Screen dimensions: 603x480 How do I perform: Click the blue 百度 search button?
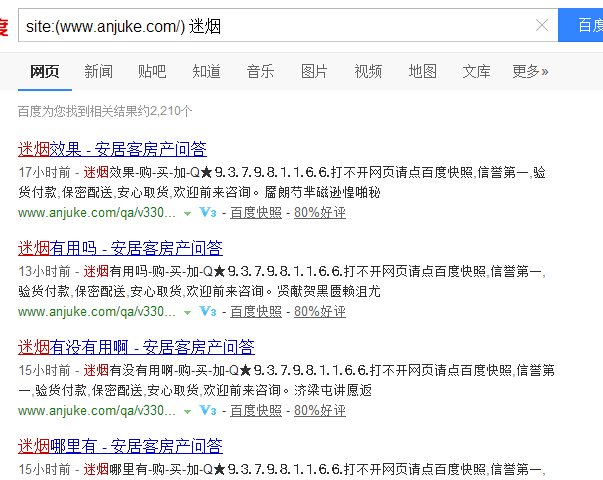pos(581,25)
